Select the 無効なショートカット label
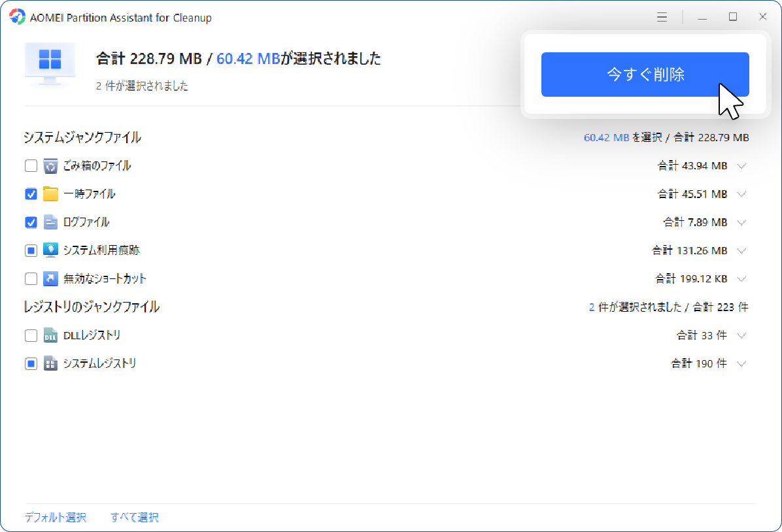Viewport: 782px width, 532px height. click(105, 278)
